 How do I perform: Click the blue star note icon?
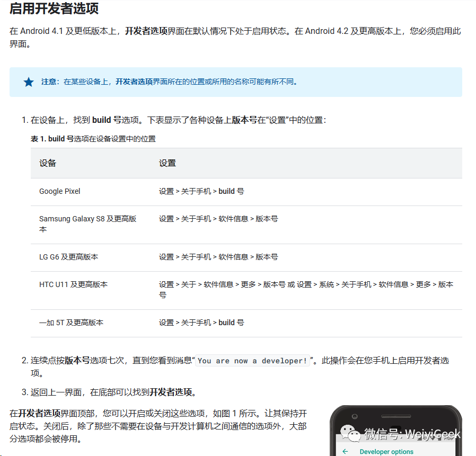[29, 82]
